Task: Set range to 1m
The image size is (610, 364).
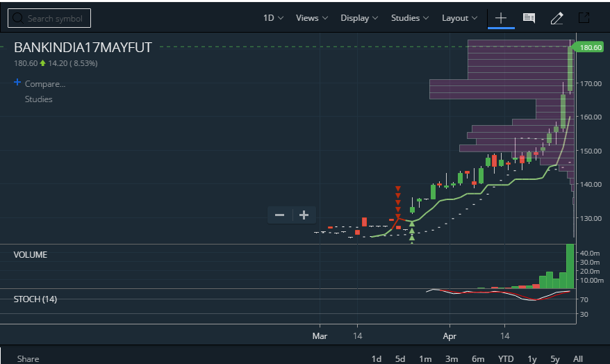Action: point(425,358)
